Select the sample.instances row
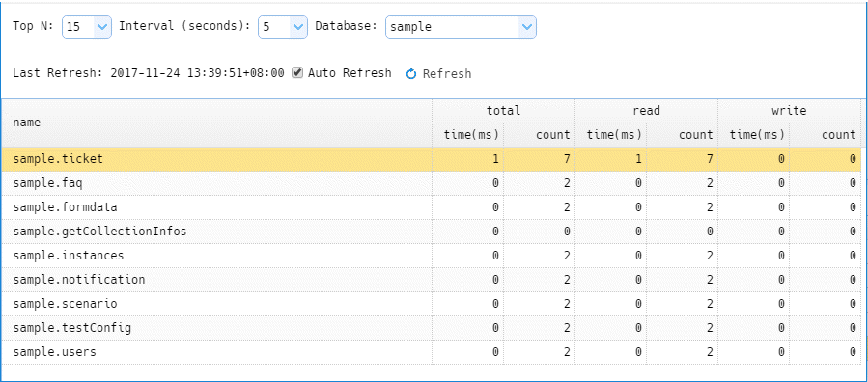This screenshot has height=382, width=868. 431,256
